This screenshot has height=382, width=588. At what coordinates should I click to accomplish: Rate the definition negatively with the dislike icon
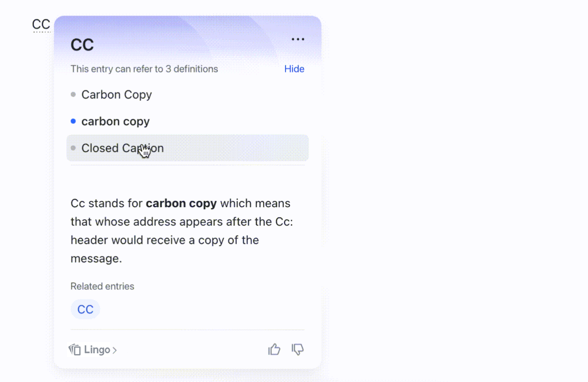(x=298, y=349)
